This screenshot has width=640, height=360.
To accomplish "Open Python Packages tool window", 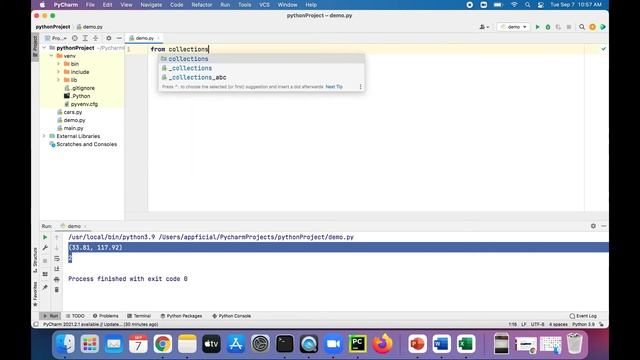I will pos(181,316).
